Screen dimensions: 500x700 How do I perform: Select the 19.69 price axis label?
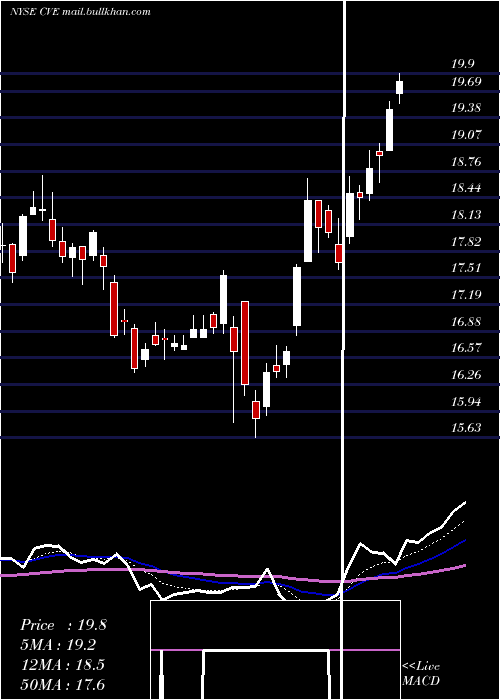point(467,82)
